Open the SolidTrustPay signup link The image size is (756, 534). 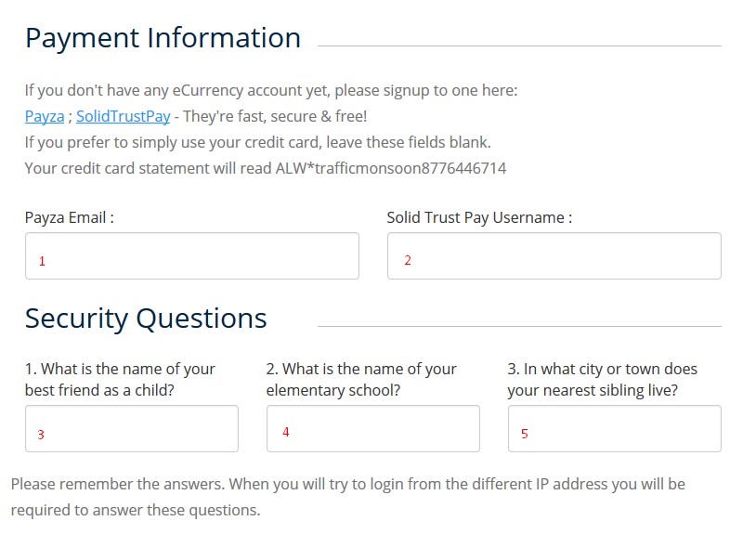[123, 116]
